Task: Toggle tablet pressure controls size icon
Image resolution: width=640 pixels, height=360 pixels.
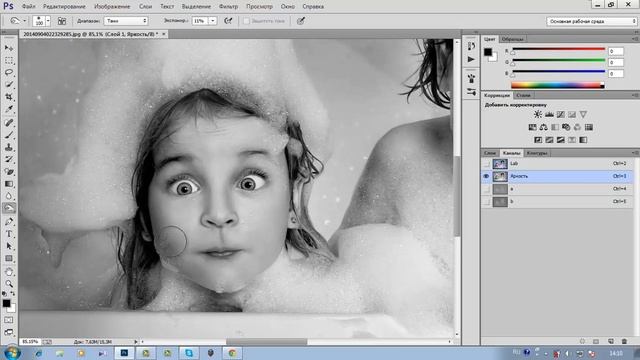Action: pyautogui.click(x=301, y=21)
